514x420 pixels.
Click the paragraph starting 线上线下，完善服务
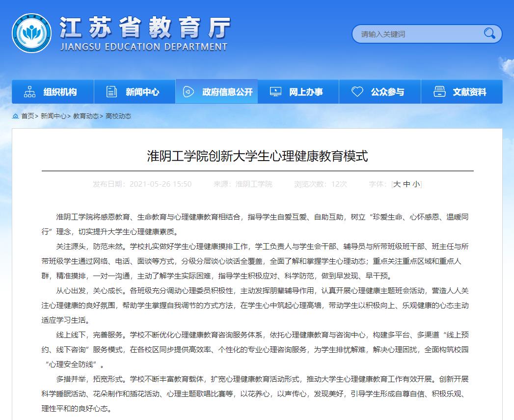255,350
